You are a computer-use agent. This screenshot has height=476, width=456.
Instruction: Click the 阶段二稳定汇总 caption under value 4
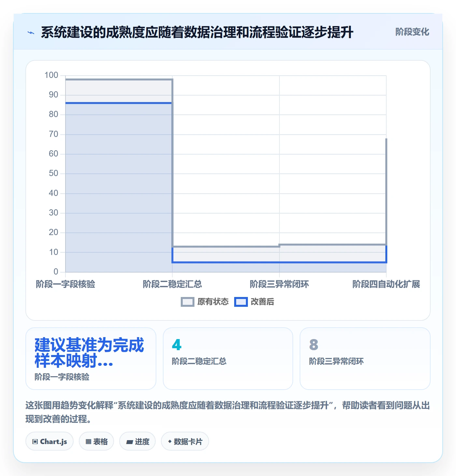coord(199,362)
